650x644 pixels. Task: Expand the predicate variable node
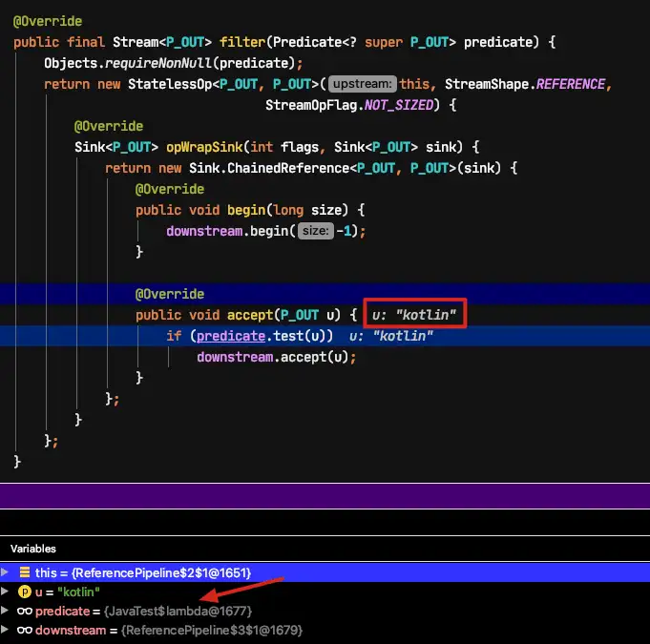[5, 610]
